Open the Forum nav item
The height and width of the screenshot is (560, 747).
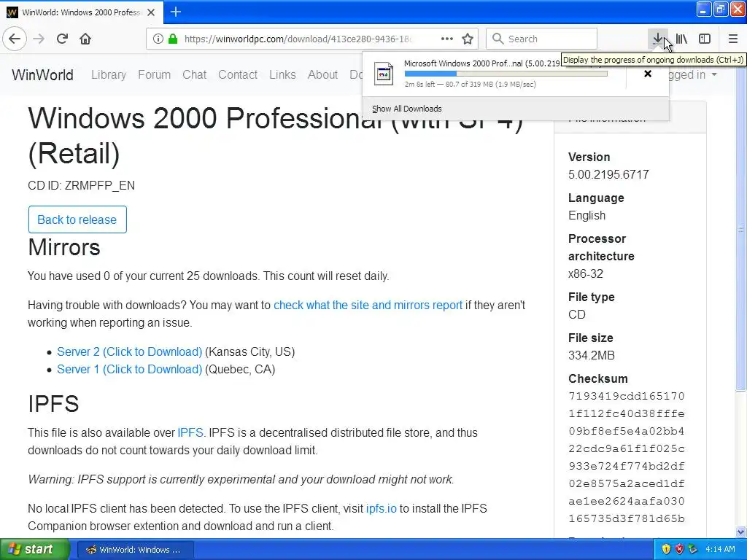[155, 75]
